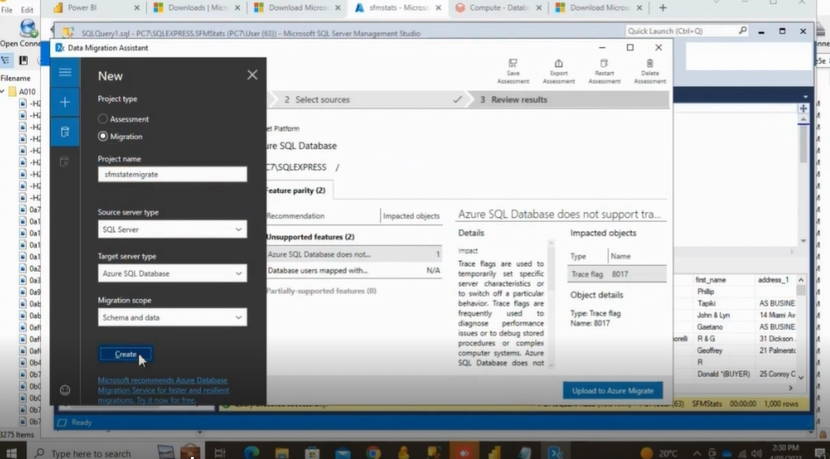Click the first_name column header in results grid
830x459 pixels.
[710, 280]
